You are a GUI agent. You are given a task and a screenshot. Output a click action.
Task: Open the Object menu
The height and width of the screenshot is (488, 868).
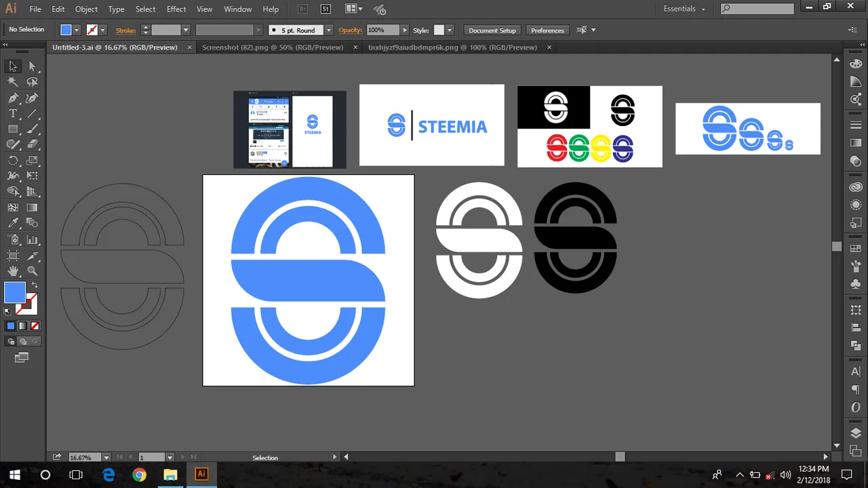click(86, 9)
